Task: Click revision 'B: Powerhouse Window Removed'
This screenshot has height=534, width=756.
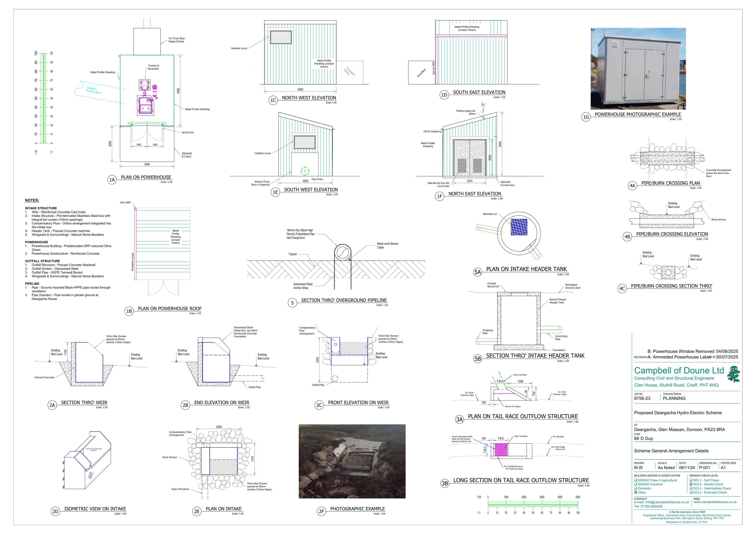Action: 681,351
